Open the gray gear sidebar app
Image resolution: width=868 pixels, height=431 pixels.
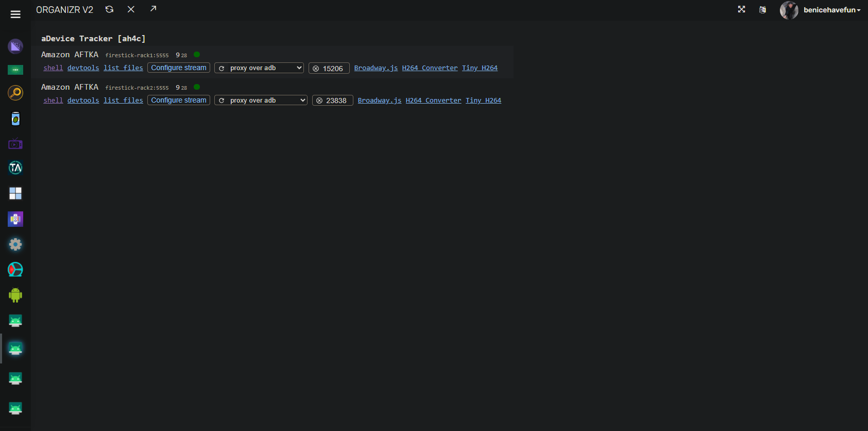point(15,244)
